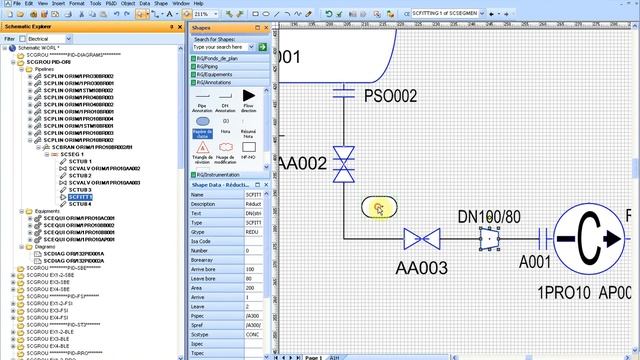Select the Line drawing tool
The width and height of the screenshot is (640, 360).
[277, 14]
